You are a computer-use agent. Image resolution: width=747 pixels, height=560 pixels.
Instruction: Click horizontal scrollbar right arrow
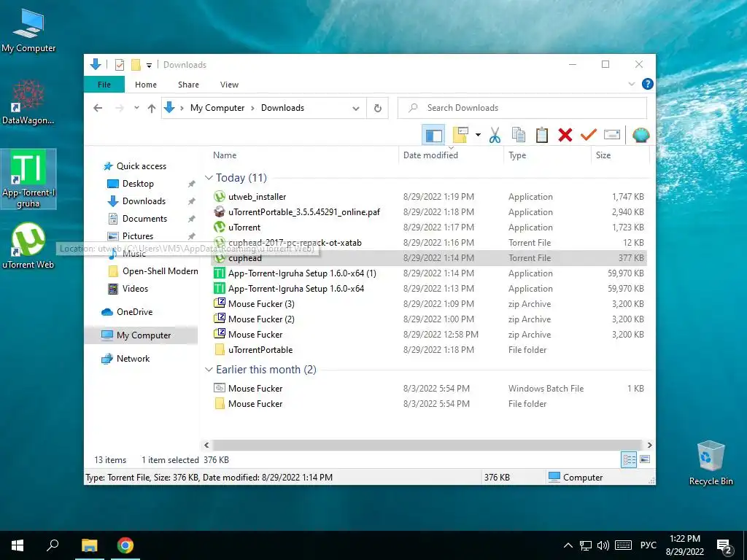(649, 446)
